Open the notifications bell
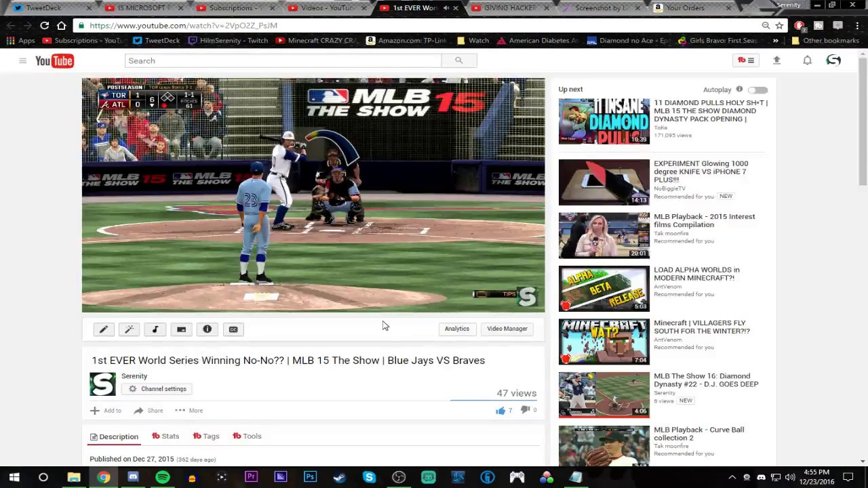The width and height of the screenshot is (868, 488). point(807,60)
